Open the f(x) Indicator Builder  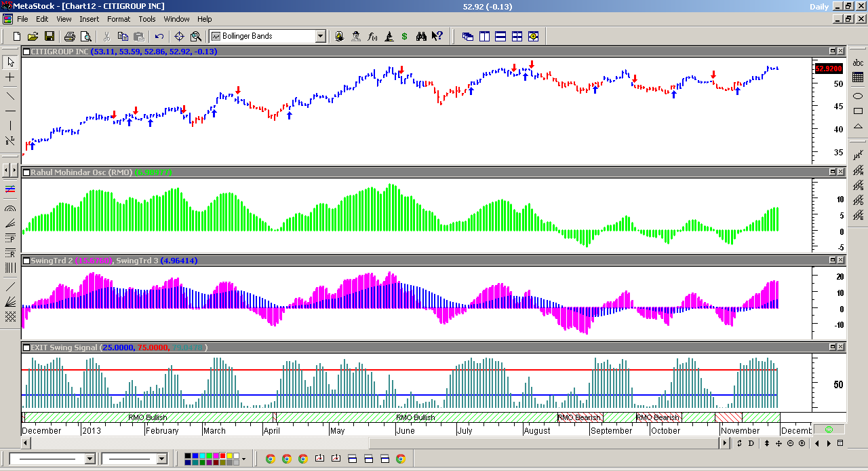click(372, 36)
